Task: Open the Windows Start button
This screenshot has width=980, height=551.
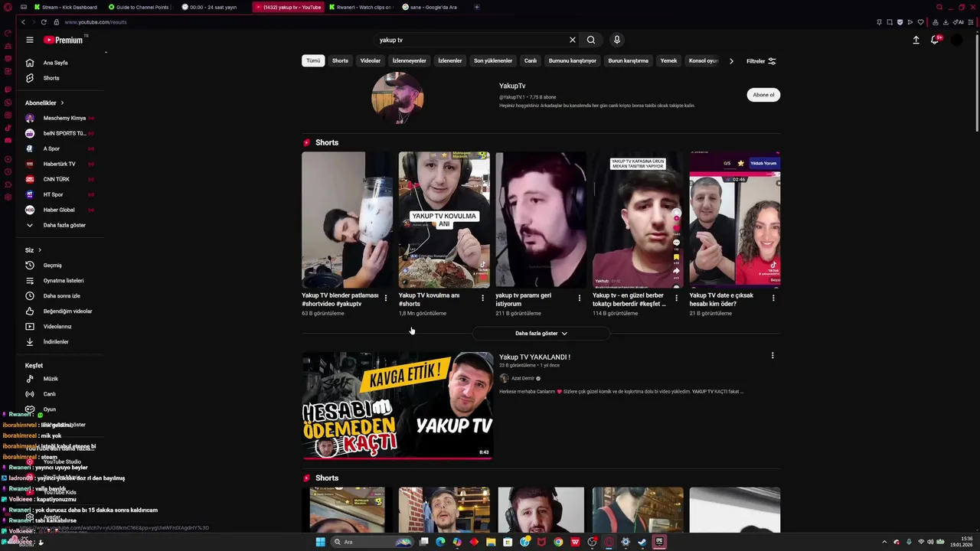Action: tap(321, 542)
